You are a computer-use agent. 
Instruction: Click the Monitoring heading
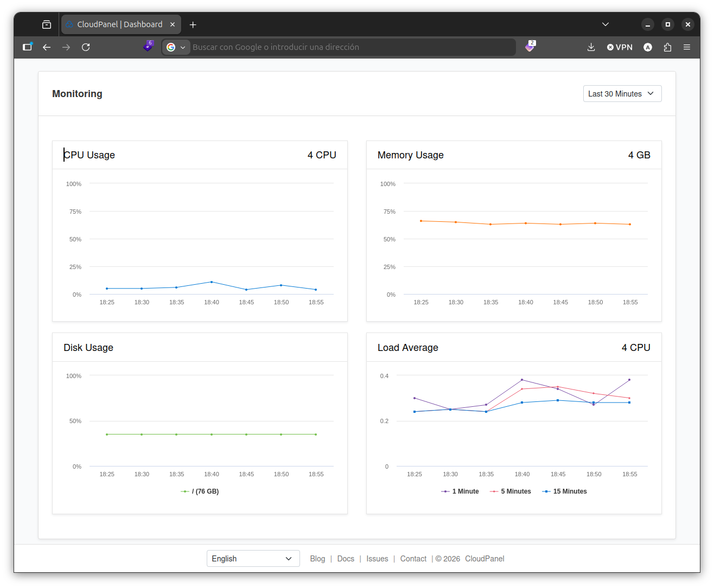[x=77, y=94]
